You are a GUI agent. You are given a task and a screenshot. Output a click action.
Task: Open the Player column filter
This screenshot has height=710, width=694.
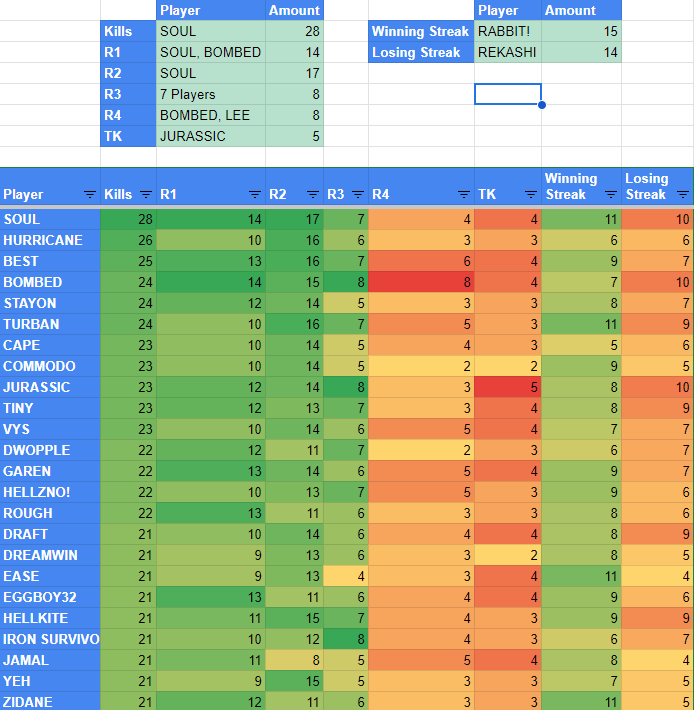(90, 194)
